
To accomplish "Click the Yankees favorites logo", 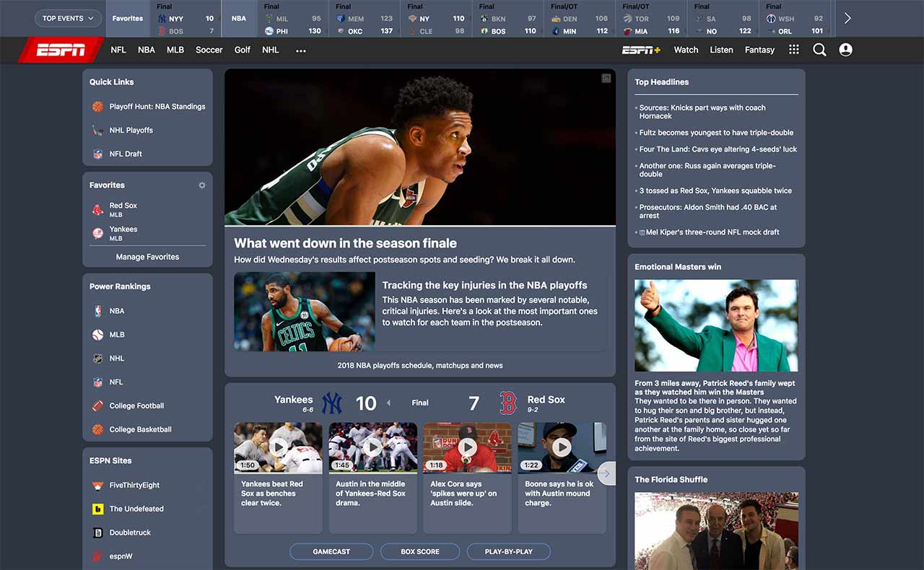I will click(97, 233).
